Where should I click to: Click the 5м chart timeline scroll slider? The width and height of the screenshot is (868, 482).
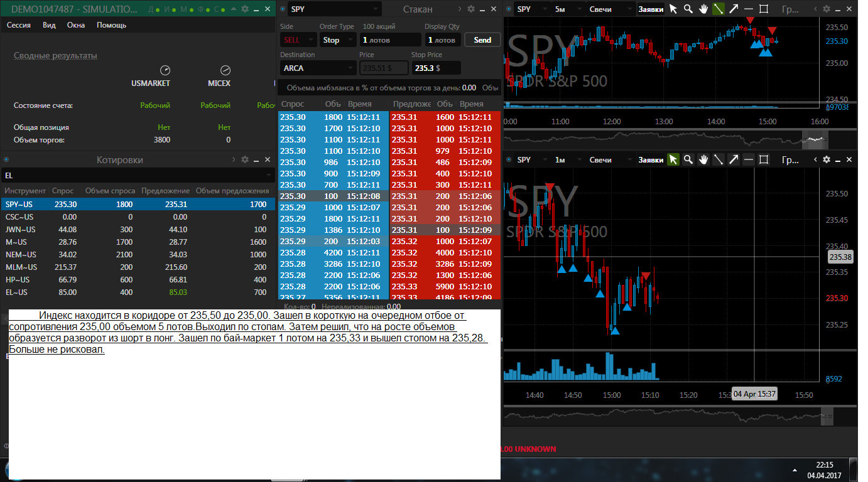815,139
